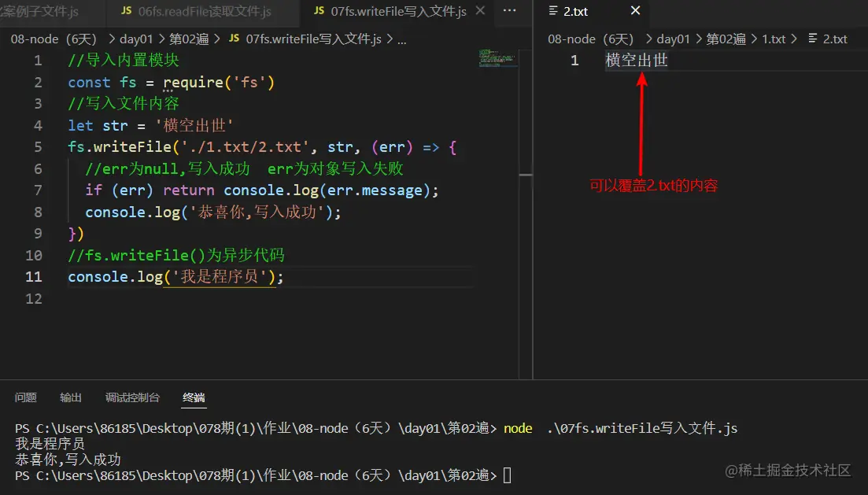Viewport: 868px width, 495px height.
Task: Click line number 1 in 2.txt
Action: 574,60
